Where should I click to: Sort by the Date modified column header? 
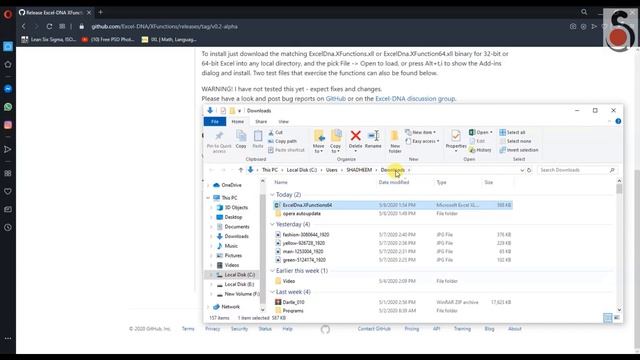pos(394,182)
